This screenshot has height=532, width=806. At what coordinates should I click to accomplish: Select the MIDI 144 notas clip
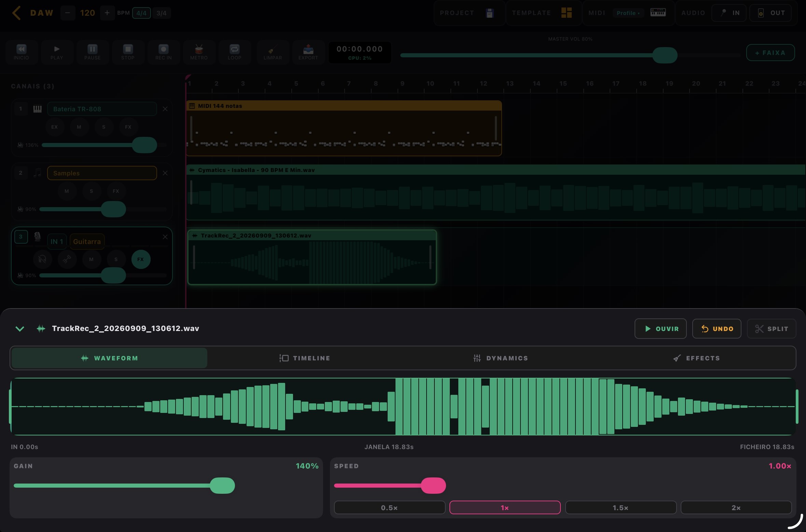344,128
